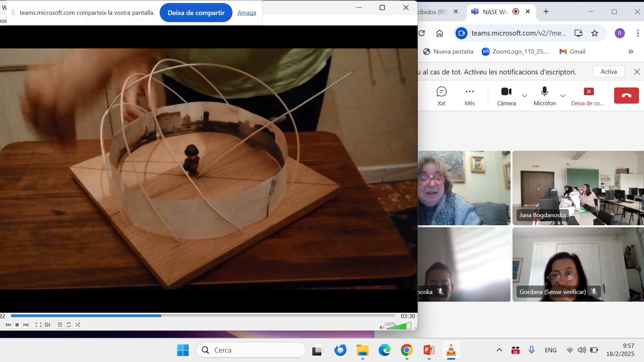Toggle VLC shuffle playback
Screen dimensions: 644x362
point(77,325)
